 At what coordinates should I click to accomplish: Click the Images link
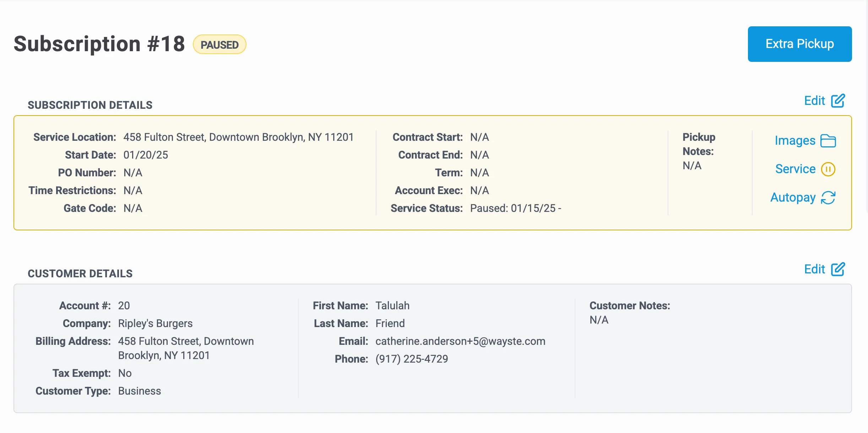(x=795, y=141)
